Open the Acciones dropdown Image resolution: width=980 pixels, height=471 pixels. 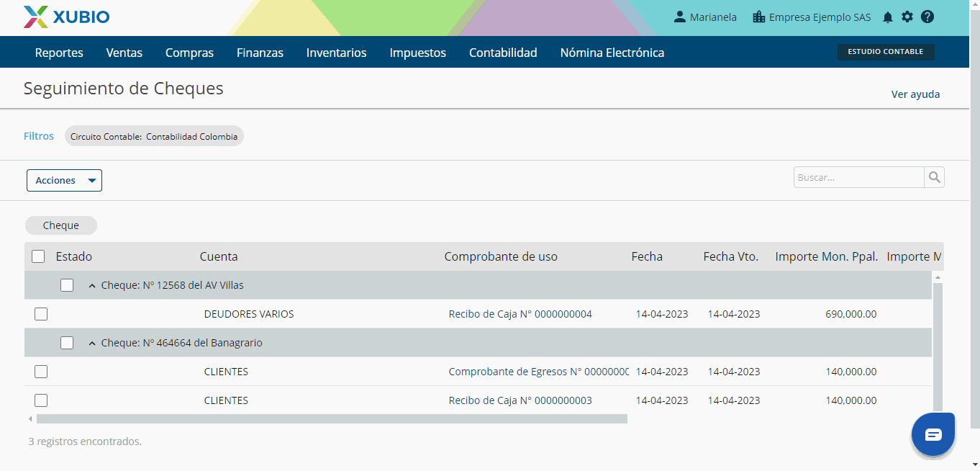64,181
